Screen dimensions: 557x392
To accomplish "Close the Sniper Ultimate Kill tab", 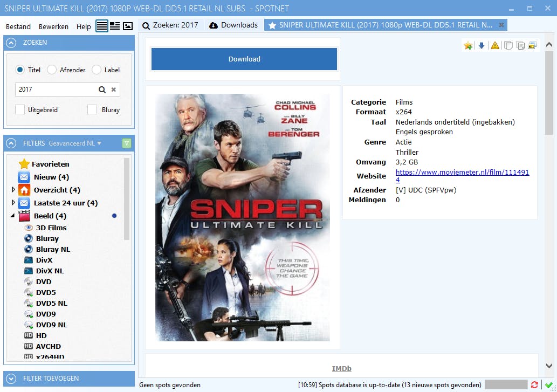I will coord(501,25).
